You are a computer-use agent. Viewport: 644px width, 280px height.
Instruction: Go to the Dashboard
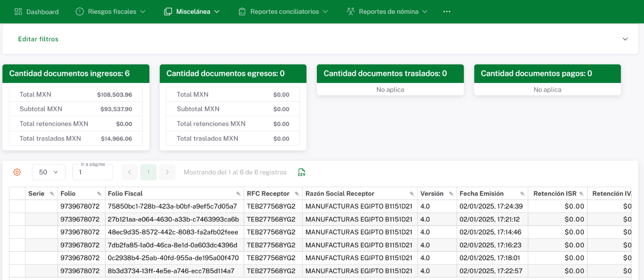click(37, 12)
